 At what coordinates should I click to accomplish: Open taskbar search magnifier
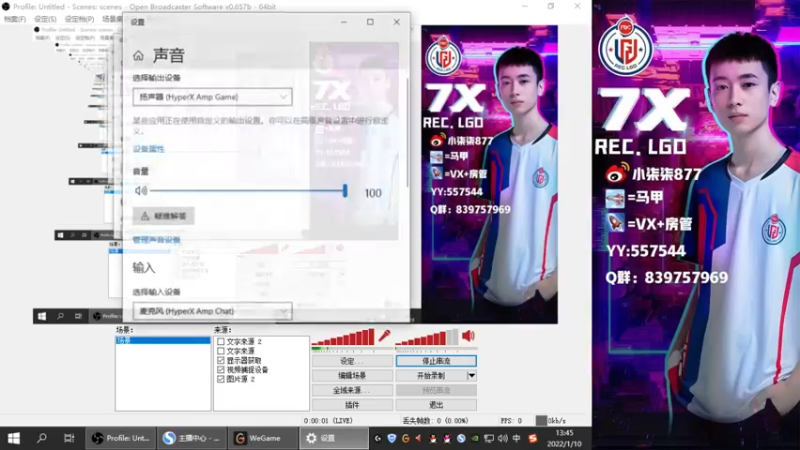41,438
